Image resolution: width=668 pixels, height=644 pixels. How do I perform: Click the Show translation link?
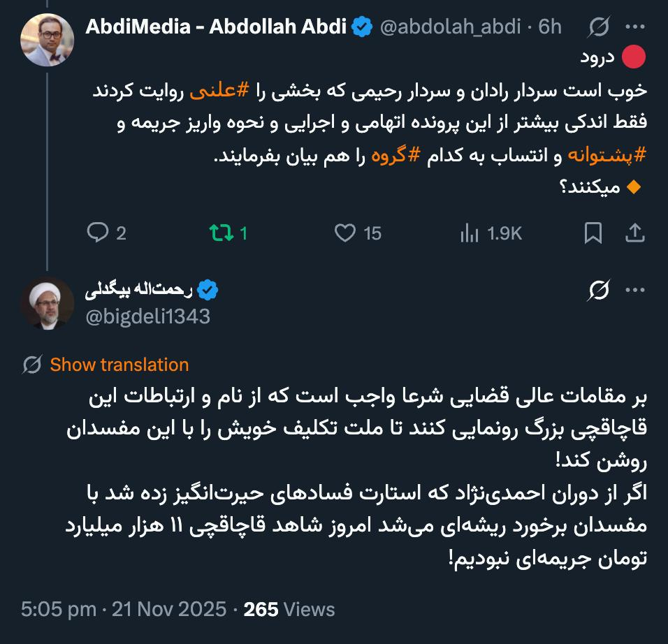click(x=119, y=364)
